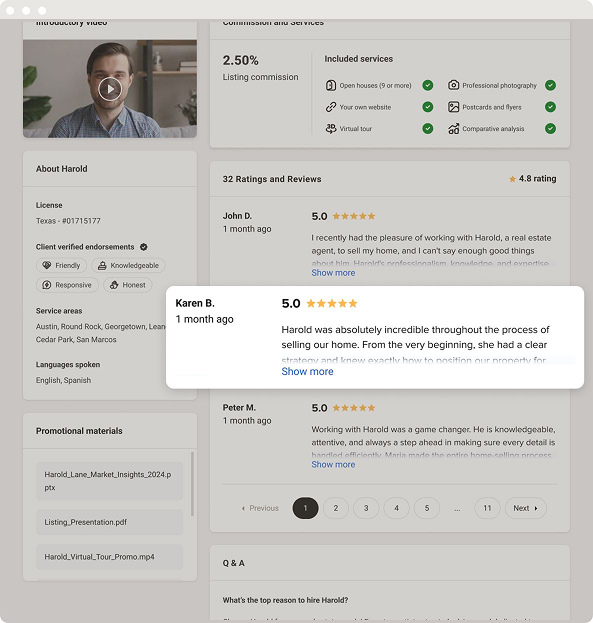
Task: Click the orange star beside 4.8 rating
Action: pyautogui.click(x=512, y=179)
